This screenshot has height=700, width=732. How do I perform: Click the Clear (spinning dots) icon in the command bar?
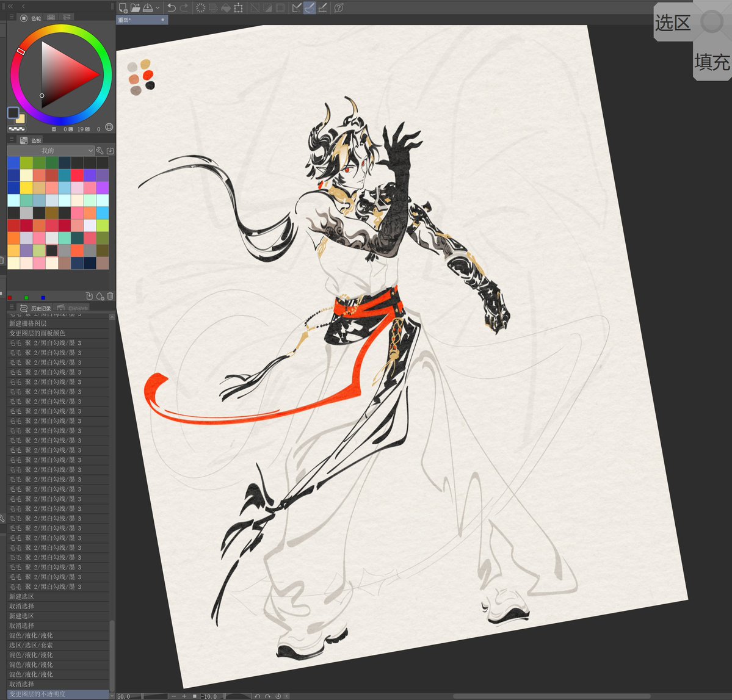coord(201,8)
